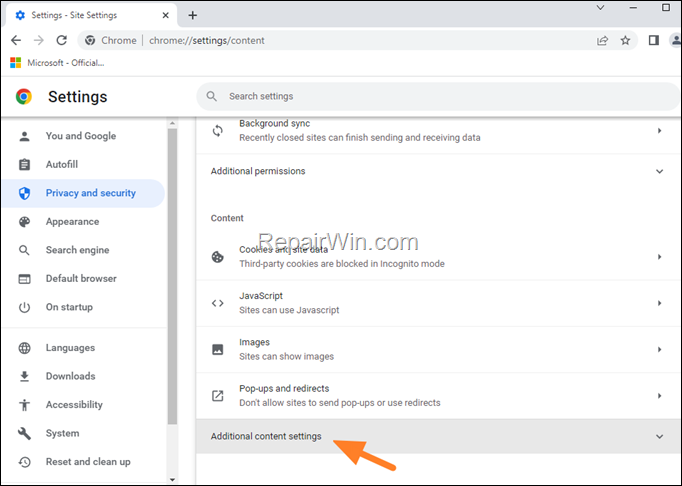Click the clipboard icon next to Autofill

(24, 164)
